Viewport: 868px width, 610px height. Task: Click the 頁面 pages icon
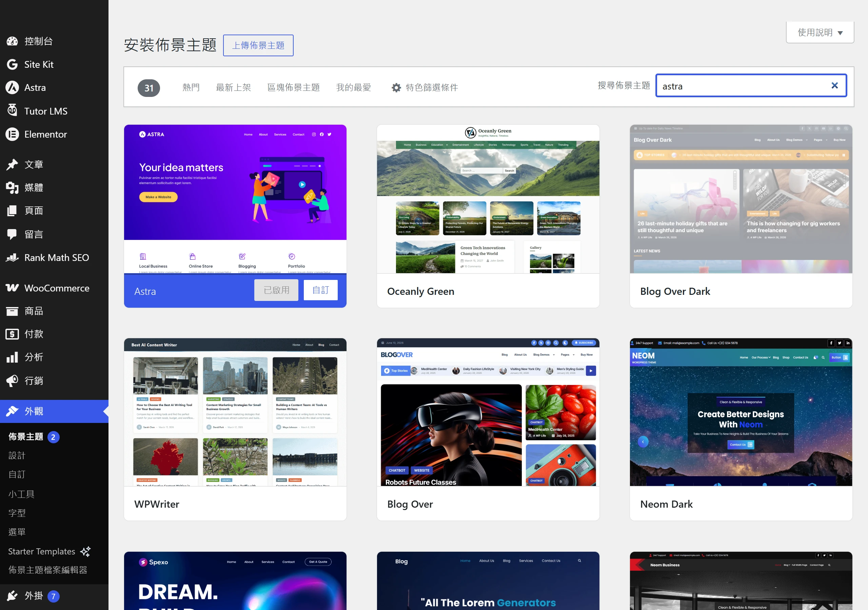12,210
